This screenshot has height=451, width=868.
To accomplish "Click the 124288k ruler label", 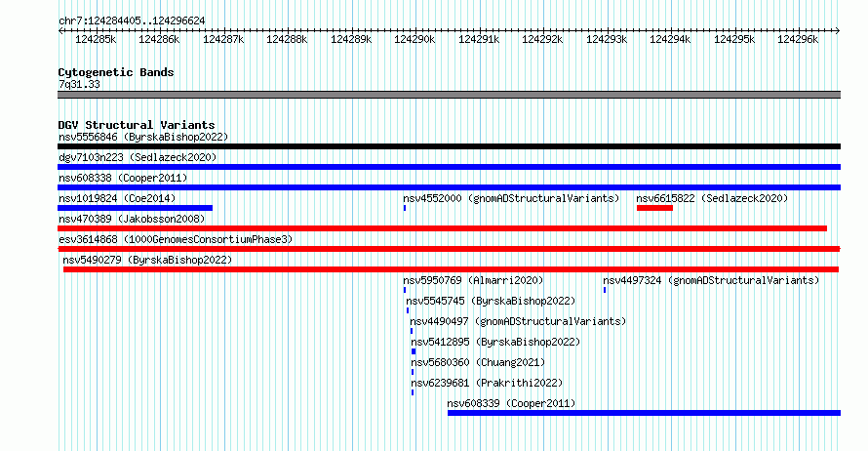I will 287,39.
